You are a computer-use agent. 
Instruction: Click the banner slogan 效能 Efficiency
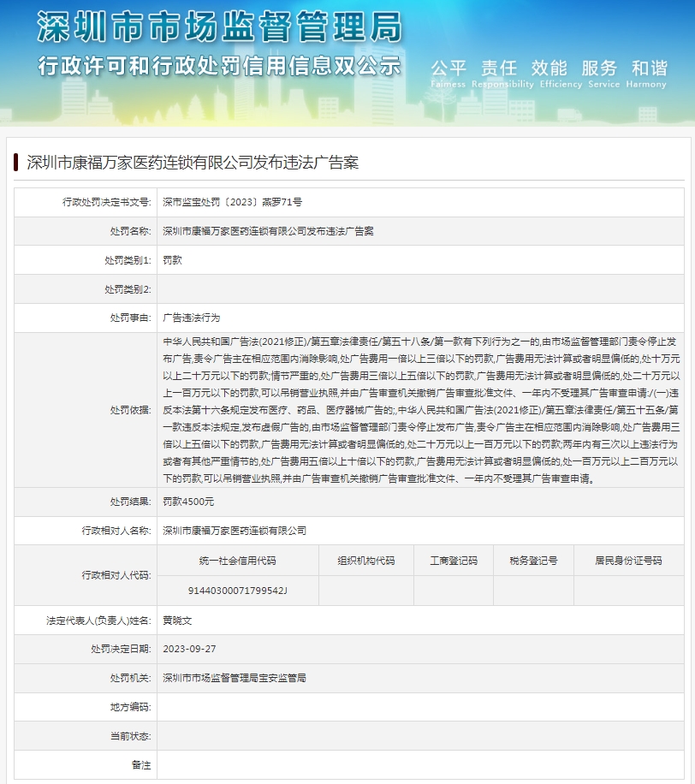point(561,74)
